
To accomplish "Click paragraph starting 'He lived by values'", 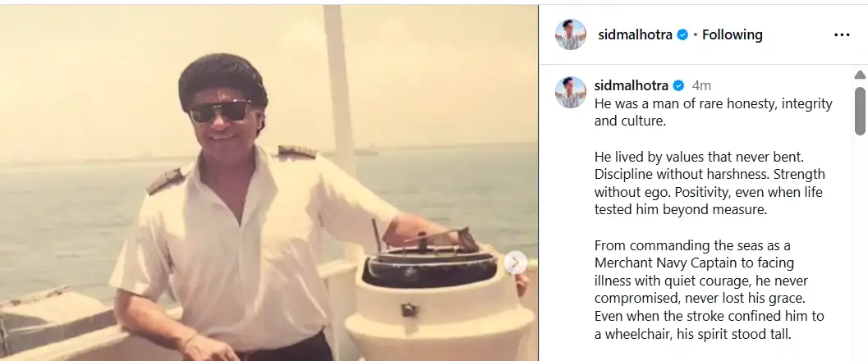I will [x=710, y=183].
